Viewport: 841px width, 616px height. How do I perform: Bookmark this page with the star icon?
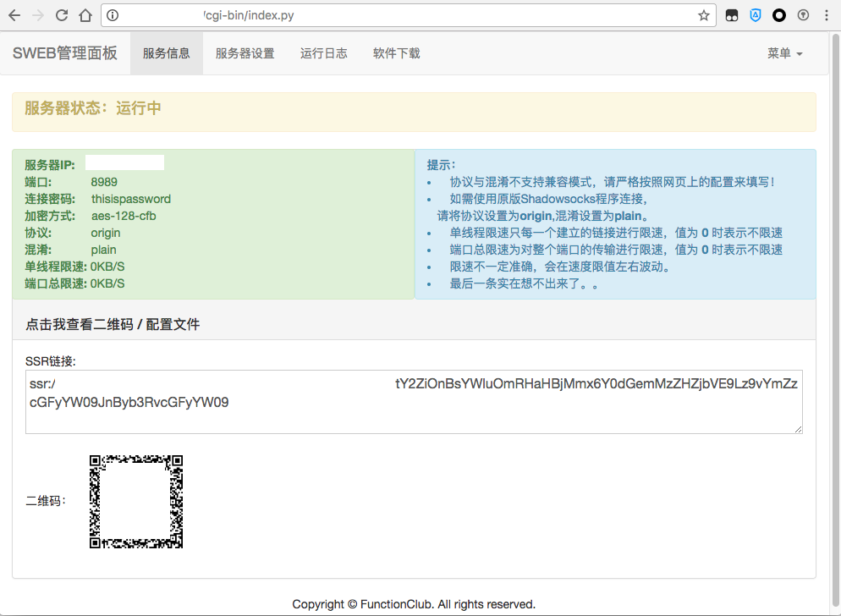704,15
